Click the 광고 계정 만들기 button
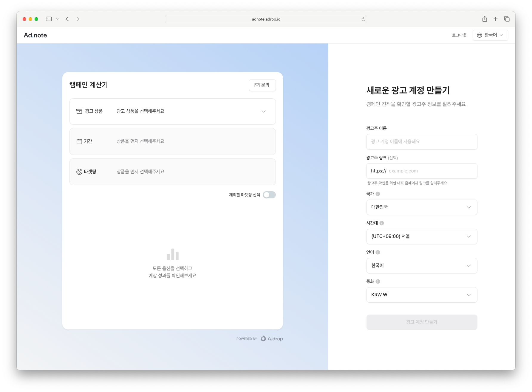 tap(421, 322)
